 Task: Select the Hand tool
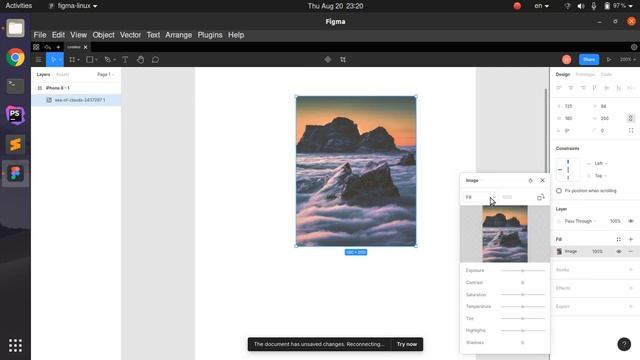click(x=140, y=60)
